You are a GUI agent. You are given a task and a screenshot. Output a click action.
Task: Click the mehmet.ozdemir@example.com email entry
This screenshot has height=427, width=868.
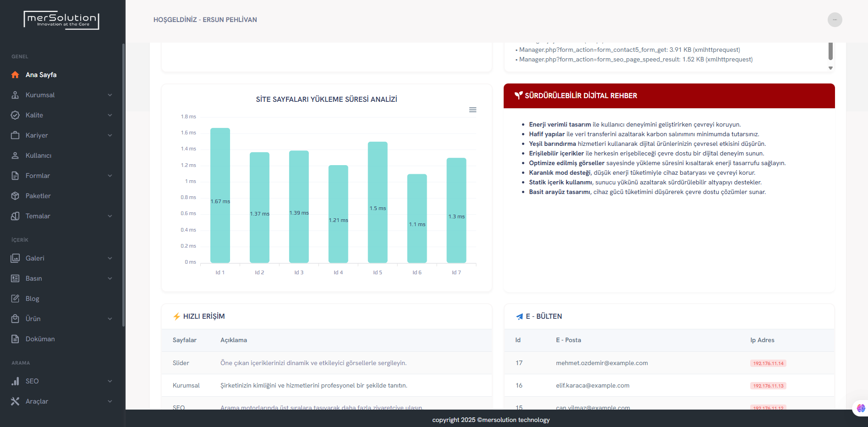click(602, 363)
